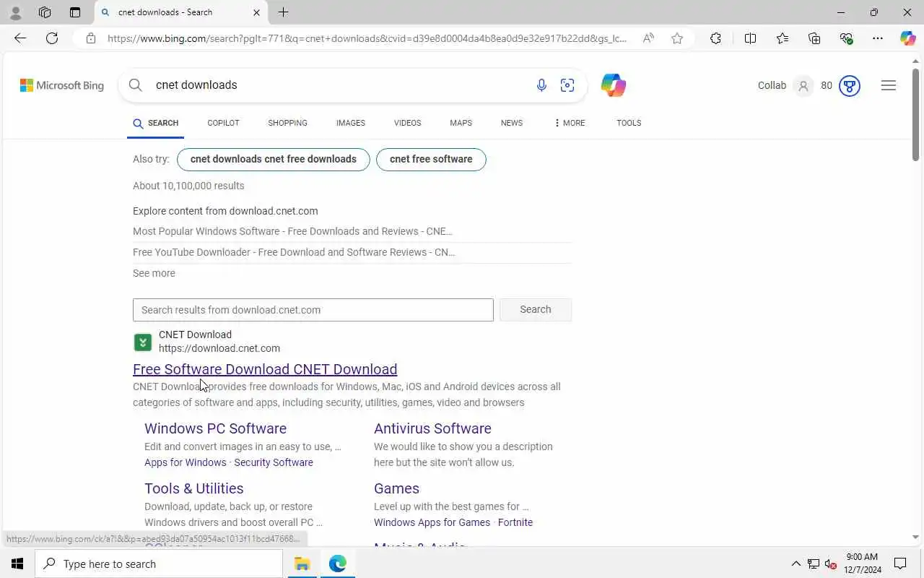Open the Collections icon
Screen dimensions: 924x578
pos(814,38)
